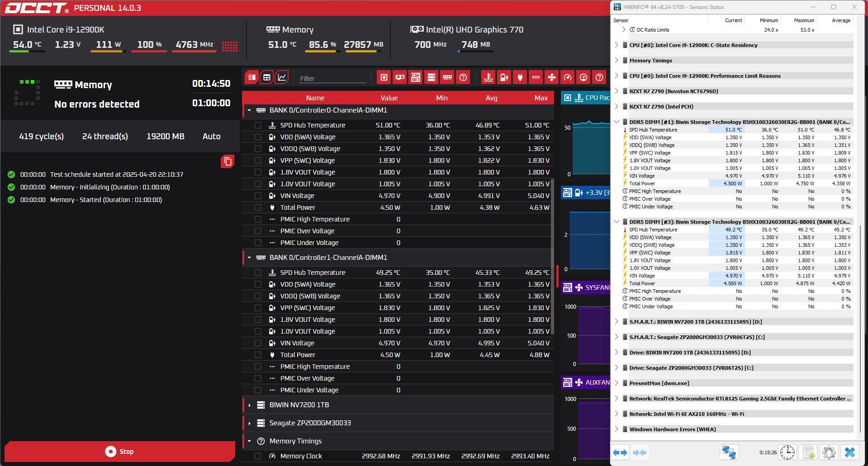Collapse BANK 0/Controller1-ChannelA-DIMM1 group

(249, 258)
